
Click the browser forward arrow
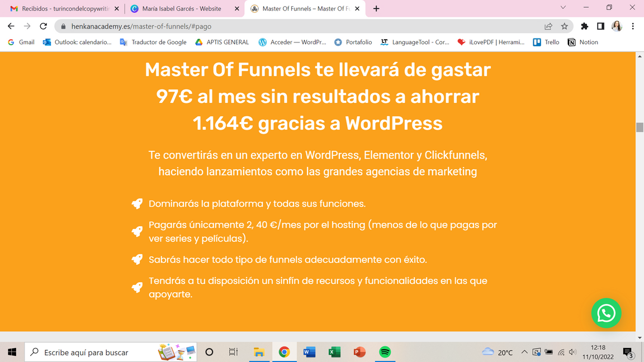pos(27,26)
